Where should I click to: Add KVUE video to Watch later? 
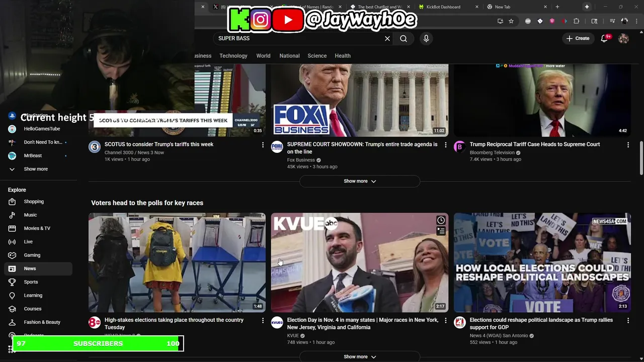click(x=441, y=220)
